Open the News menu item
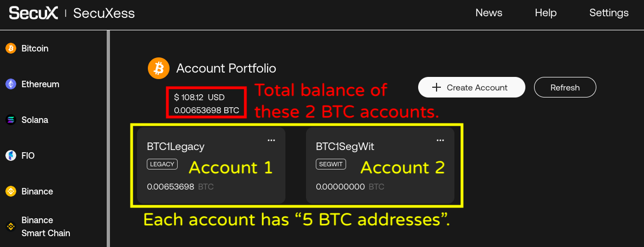This screenshot has height=247, width=644. (x=489, y=13)
